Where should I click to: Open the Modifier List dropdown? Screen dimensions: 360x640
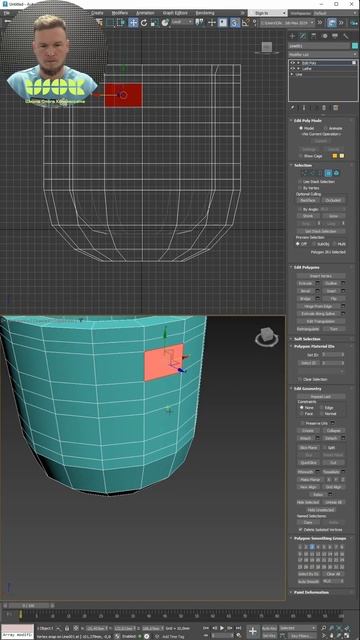pyautogui.click(x=322, y=54)
